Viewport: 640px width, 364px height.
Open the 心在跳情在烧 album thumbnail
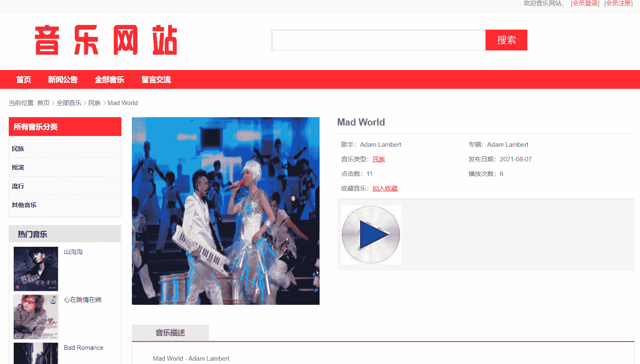(36, 317)
